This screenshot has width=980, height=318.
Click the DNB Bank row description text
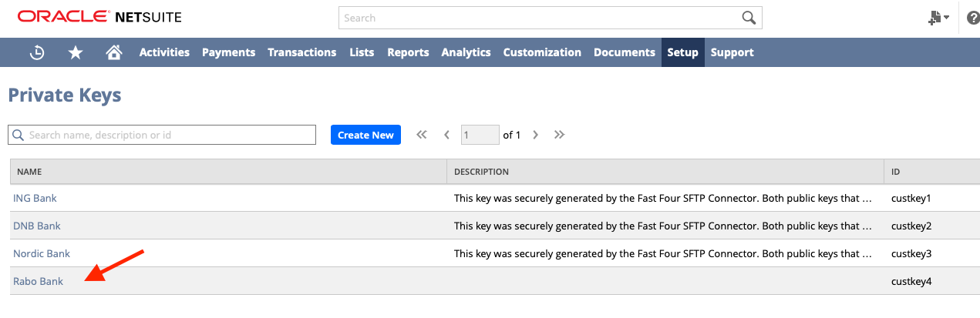(663, 226)
